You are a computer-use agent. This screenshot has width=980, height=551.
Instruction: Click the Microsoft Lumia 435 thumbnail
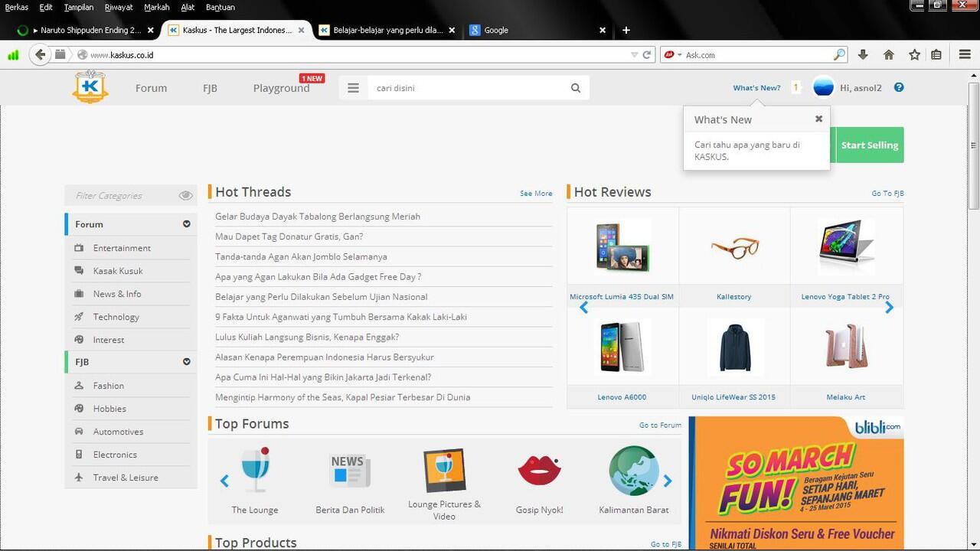[x=622, y=246]
